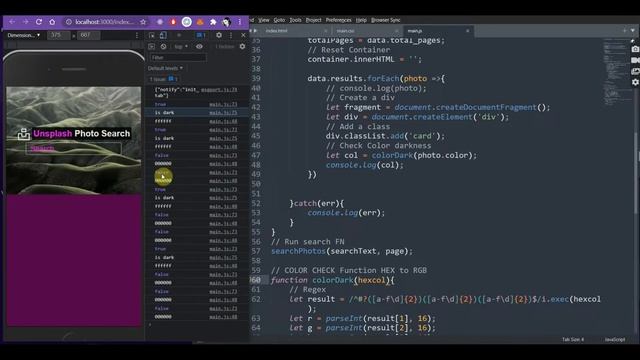Click the Tab Size 4 status item
The width and height of the screenshot is (640, 360).
coord(573,340)
